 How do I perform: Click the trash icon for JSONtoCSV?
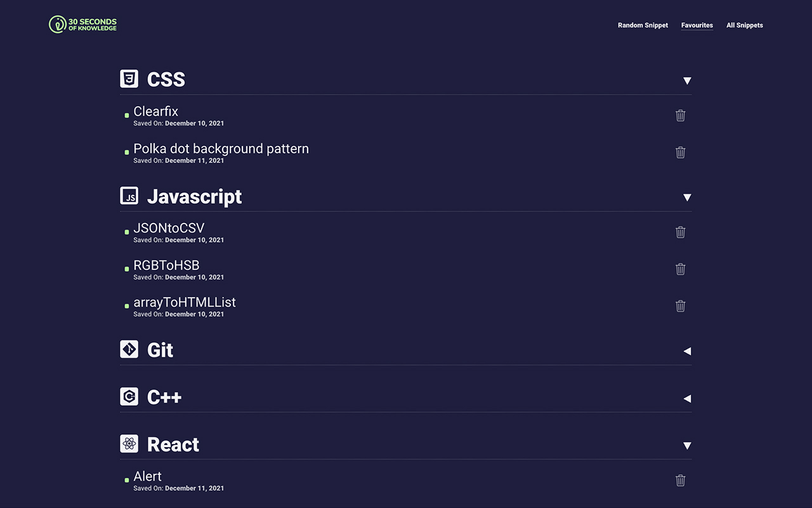[680, 232]
